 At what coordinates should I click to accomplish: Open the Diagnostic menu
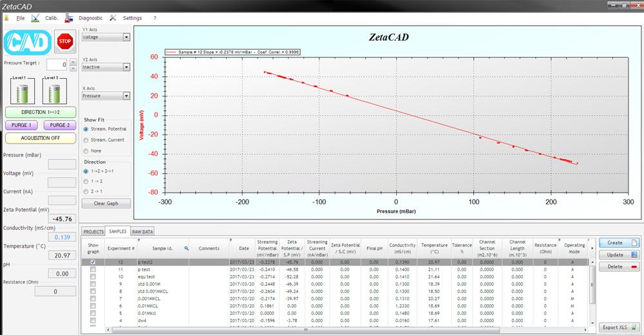pyautogui.click(x=91, y=18)
